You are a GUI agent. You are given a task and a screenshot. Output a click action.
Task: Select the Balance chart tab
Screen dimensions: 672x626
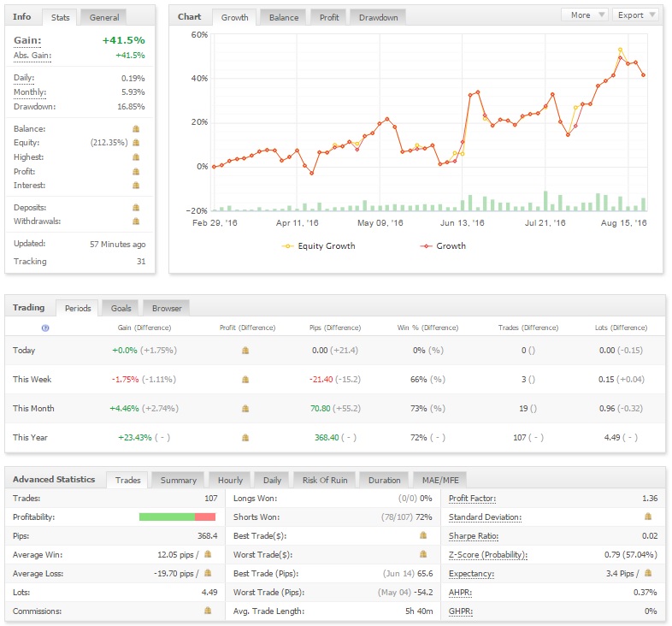tap(284, 18)
